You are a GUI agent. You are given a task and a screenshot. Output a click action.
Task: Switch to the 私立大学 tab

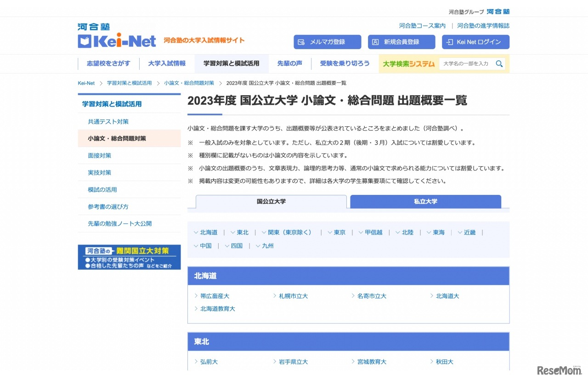tap(425, 201)
